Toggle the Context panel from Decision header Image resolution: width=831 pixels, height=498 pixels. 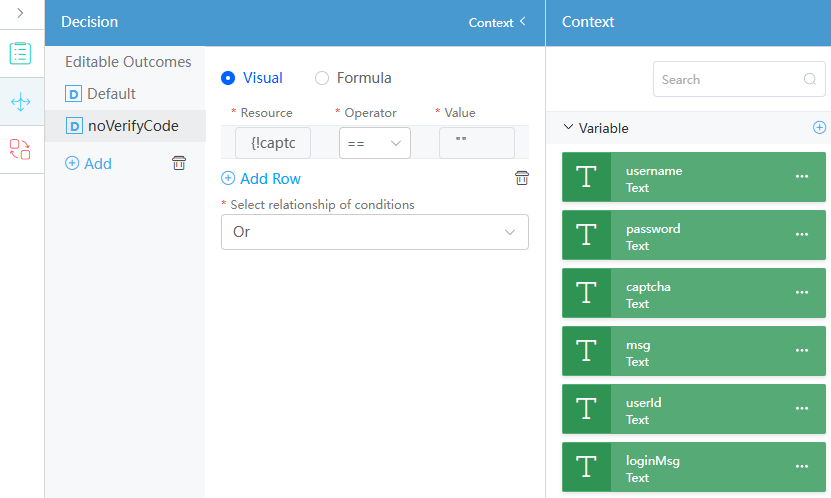tap(497, 22)
